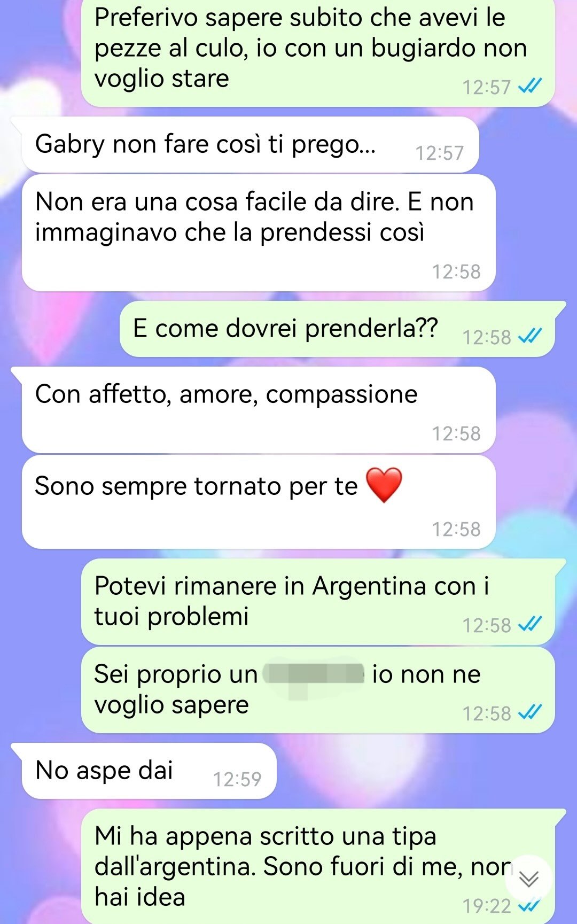The height and width of the screenshot is (924, 577).
Task: Select the 'No aspe dai' message
Action: pos(149,771)
